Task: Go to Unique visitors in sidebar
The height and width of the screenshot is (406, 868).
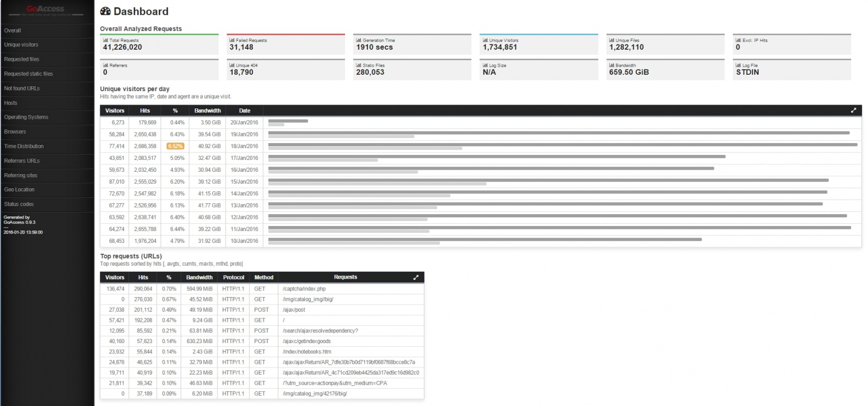Action: tap(47, 45)
